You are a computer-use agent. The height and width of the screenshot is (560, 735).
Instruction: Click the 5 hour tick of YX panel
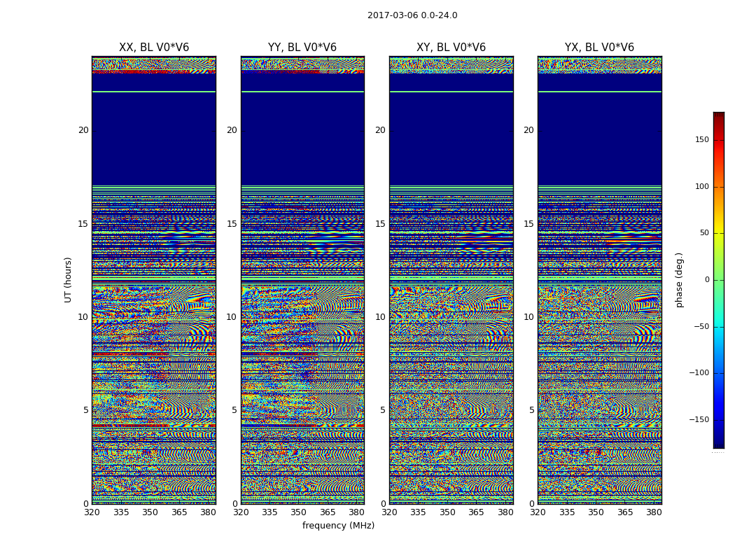531,410
